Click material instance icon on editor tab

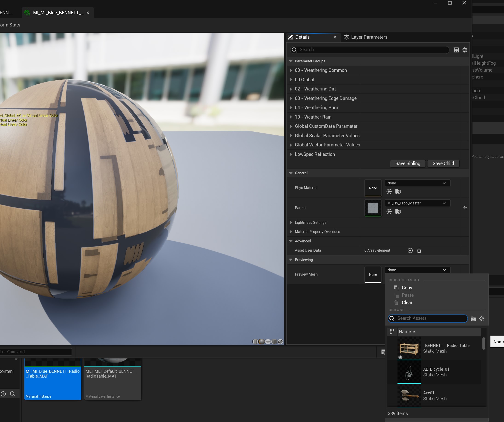(x=27, y=12)
